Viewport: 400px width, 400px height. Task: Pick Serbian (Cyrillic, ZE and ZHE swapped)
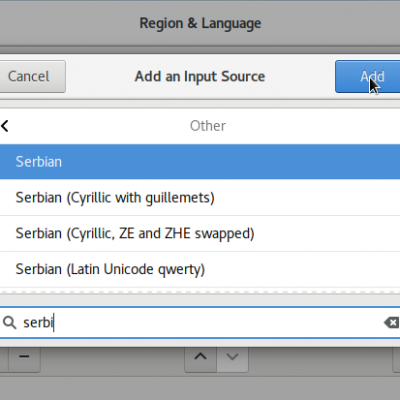pyautogui.click(x=200, y=233)
